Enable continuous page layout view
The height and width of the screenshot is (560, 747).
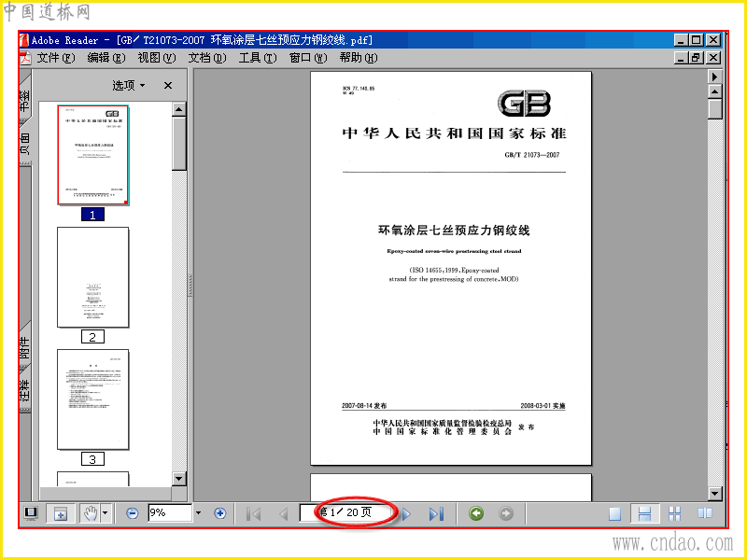[644, 514]
